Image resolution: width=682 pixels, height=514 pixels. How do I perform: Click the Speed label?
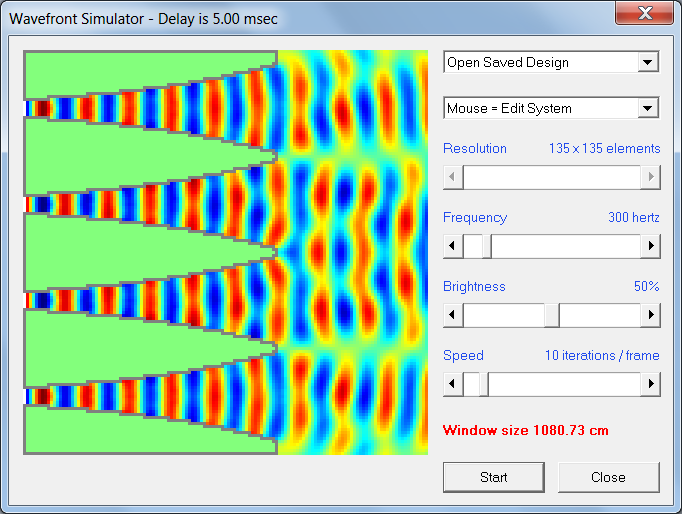click(x=463, y=355)
